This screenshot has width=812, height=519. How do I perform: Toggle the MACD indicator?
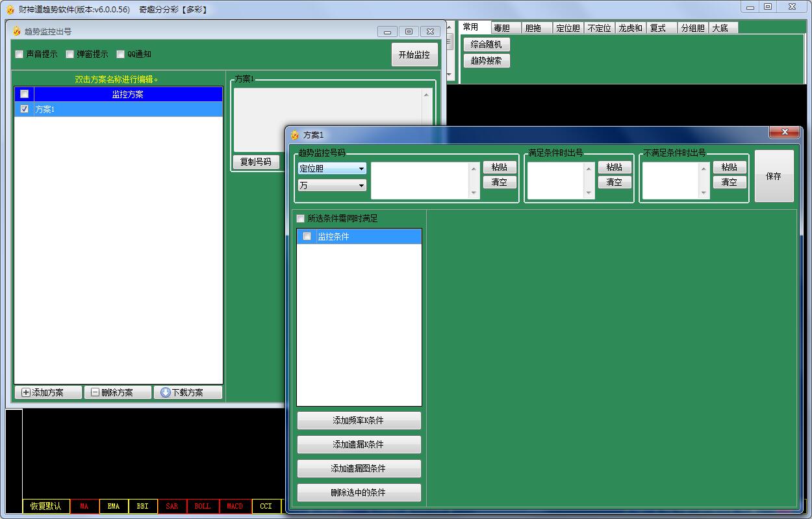click(235, 506)
